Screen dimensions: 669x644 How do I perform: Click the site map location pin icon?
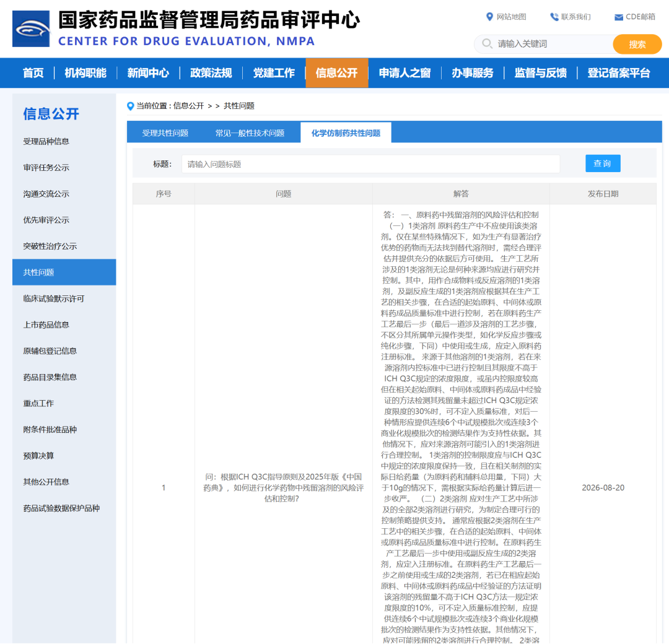coord(489,17)
